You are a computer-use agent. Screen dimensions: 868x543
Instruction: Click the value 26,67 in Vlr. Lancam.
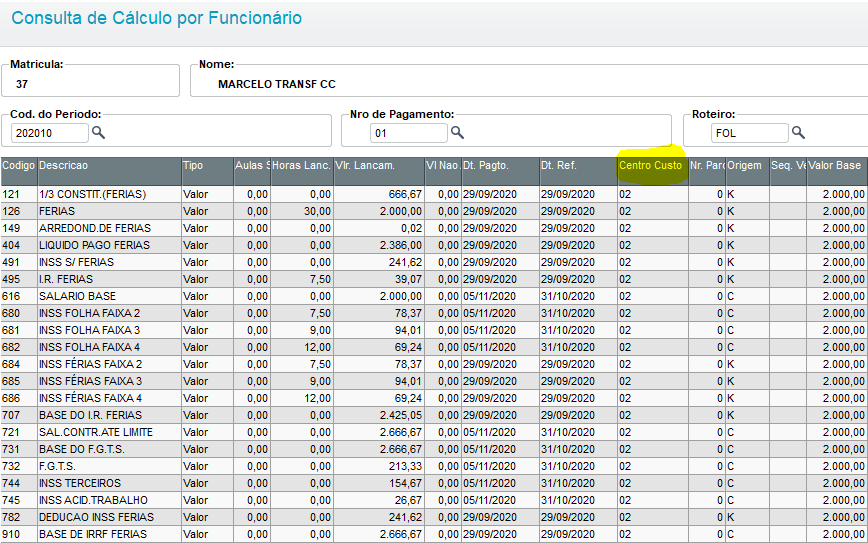point(408,500)
